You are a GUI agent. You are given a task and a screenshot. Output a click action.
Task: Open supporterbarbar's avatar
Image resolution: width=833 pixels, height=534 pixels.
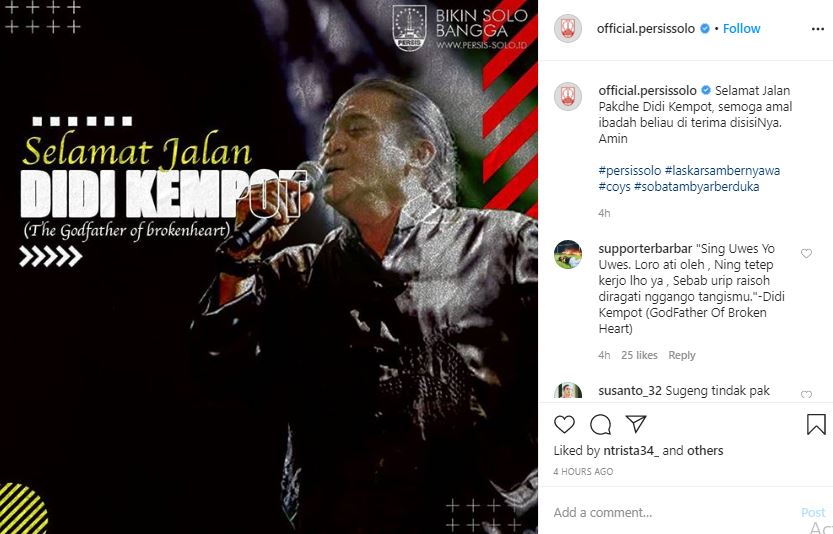point(568,255)
